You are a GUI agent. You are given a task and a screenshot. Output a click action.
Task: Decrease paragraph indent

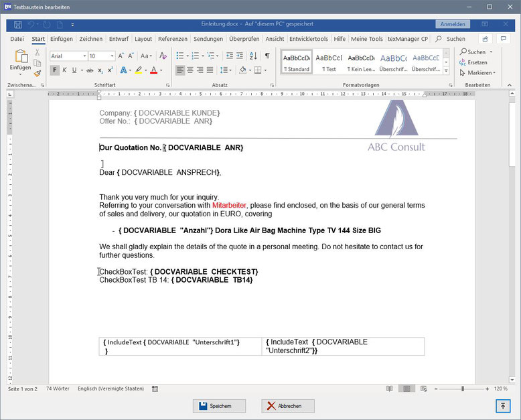[x=230, y=56]
